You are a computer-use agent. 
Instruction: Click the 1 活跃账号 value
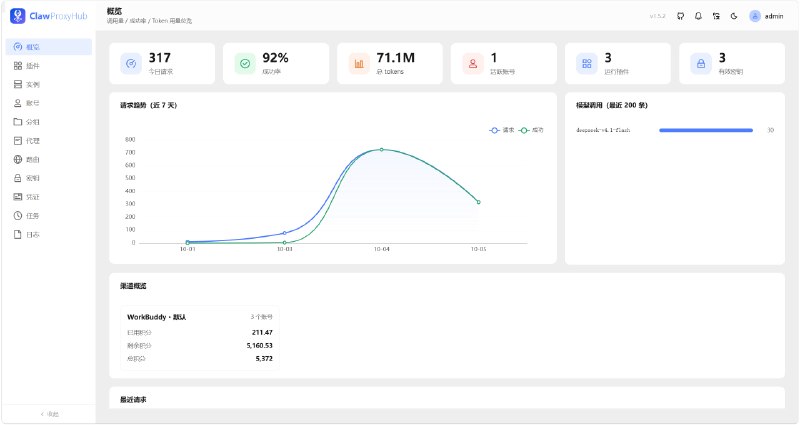(x=494, y=58)
